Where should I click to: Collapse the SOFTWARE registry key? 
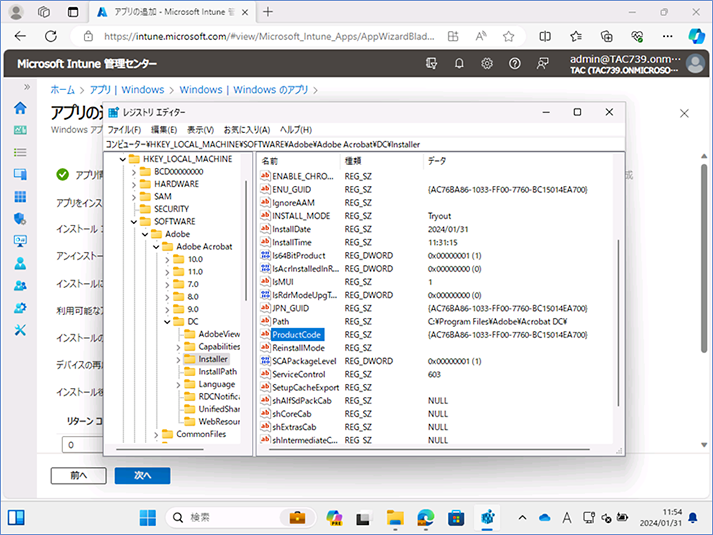click(x=134, y=222)
